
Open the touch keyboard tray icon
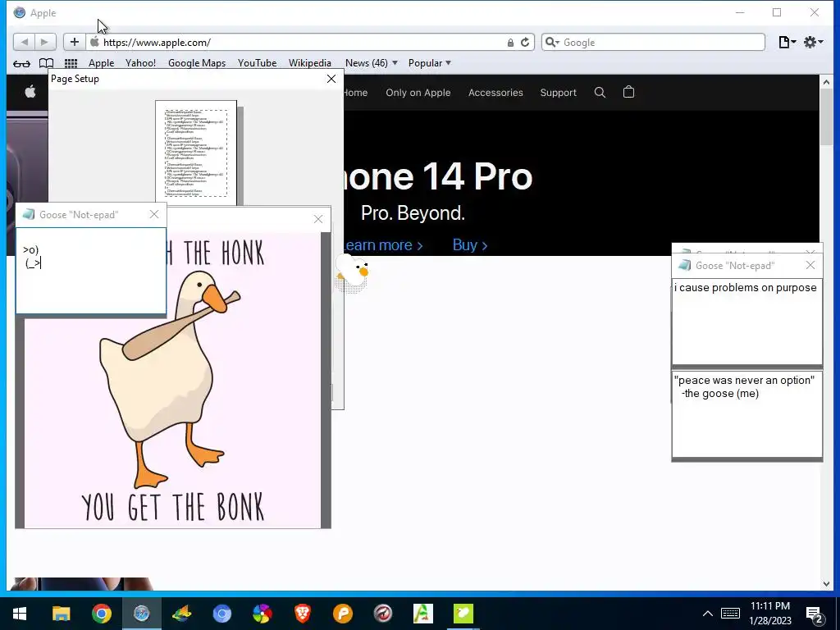(x=730, y=614)
